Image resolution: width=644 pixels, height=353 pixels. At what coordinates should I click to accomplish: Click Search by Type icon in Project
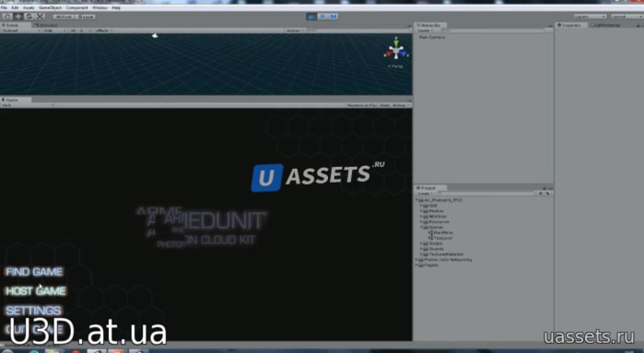tap(541, 193)
